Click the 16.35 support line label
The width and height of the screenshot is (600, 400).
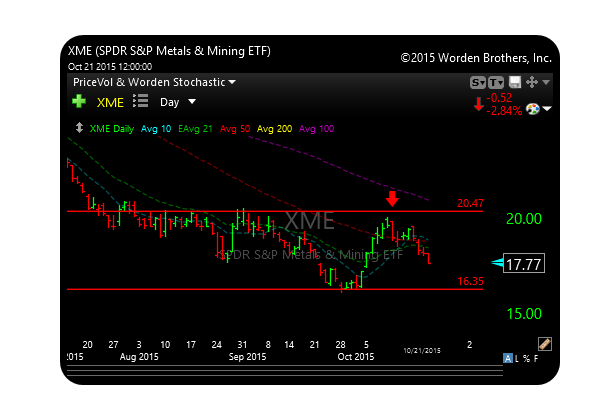click(x=470, y=281)
